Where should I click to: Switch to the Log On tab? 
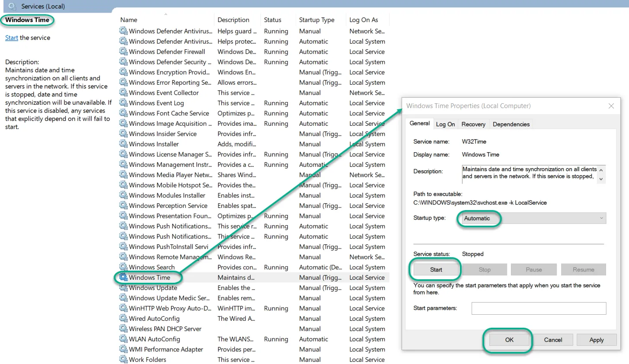tap(445, 124)
